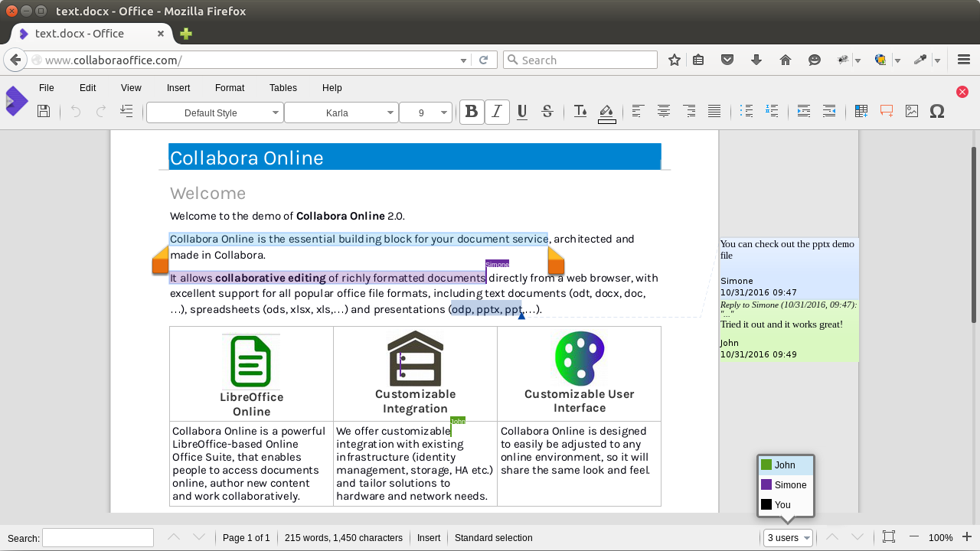Expand the Karla font name dropdown
980x551 pixels.
341,112
